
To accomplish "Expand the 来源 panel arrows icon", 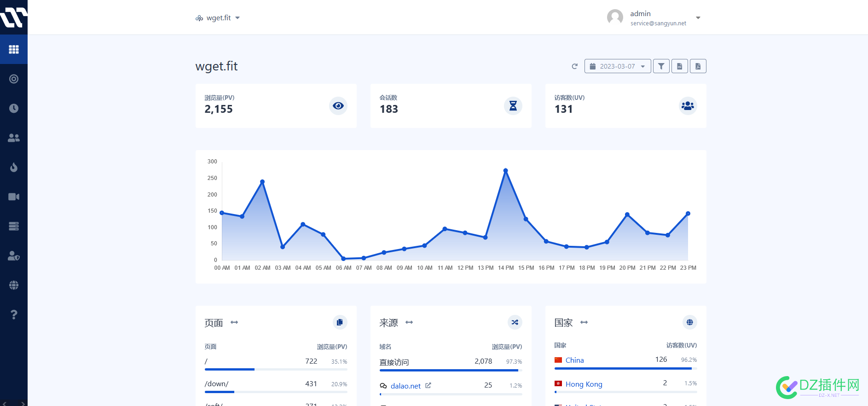I will point(409,322).
